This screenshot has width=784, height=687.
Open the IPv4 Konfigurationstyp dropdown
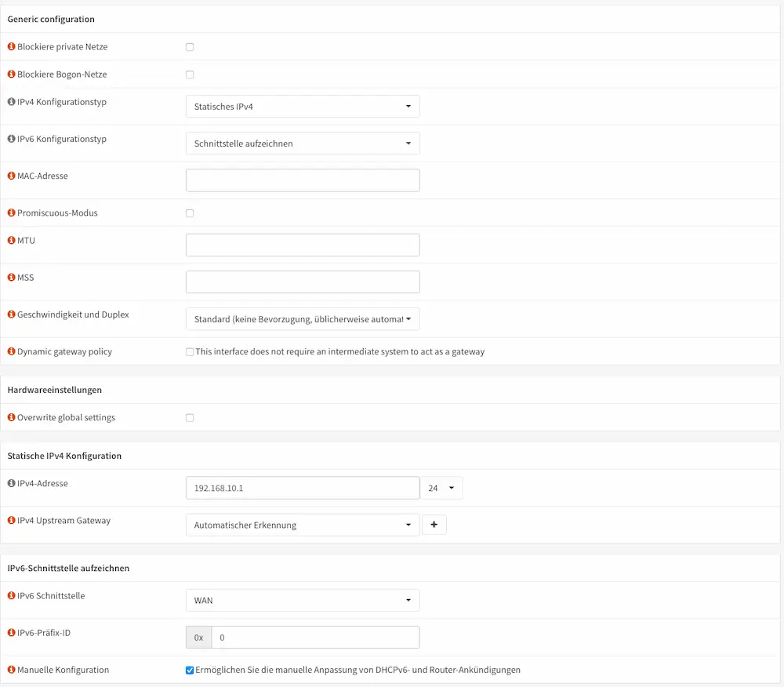(303, 107)
